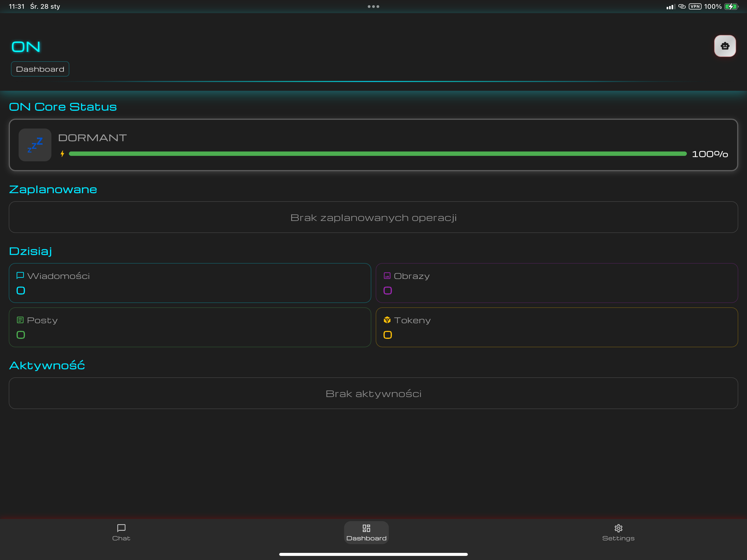Click the Tokeny count value 0
Image resolution: width=747 pixels, height=560 pixels.
(x=388, y=335)
